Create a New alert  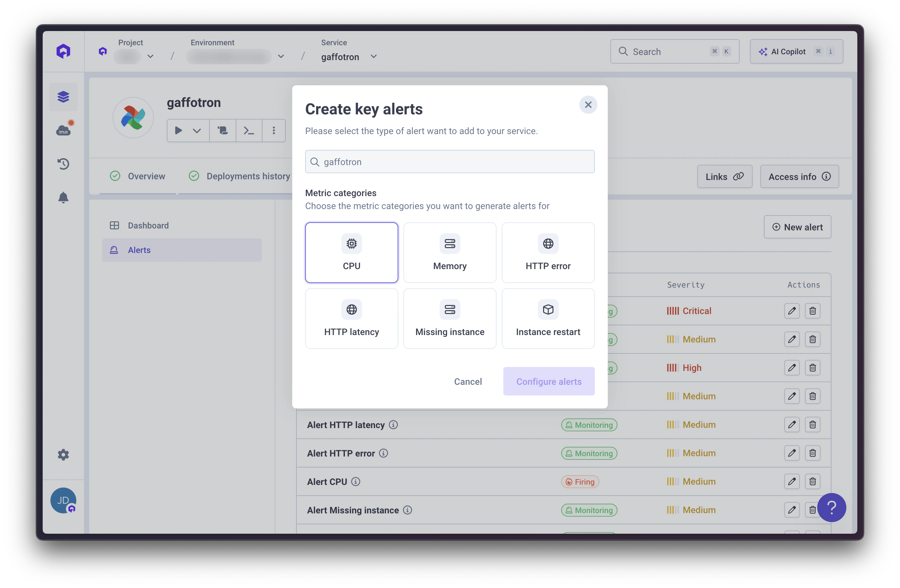pyautogui.click(x=797, y=227)
